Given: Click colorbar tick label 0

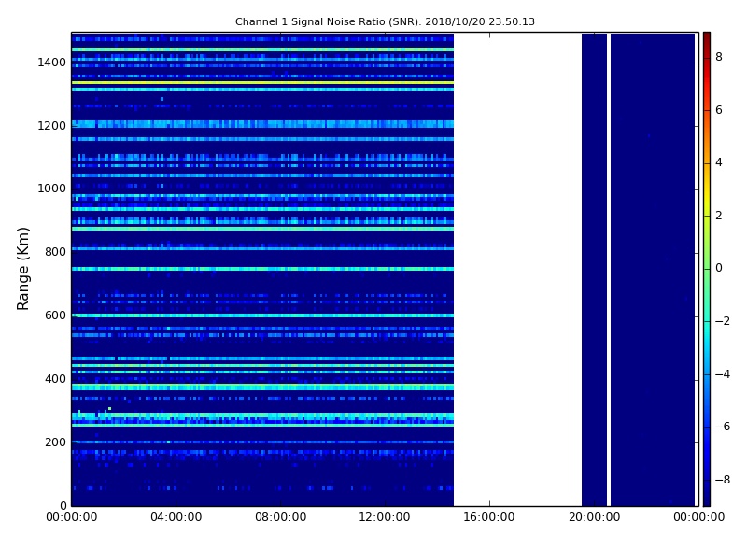Looking at the screenshot, I should click(x=719, y=268).
